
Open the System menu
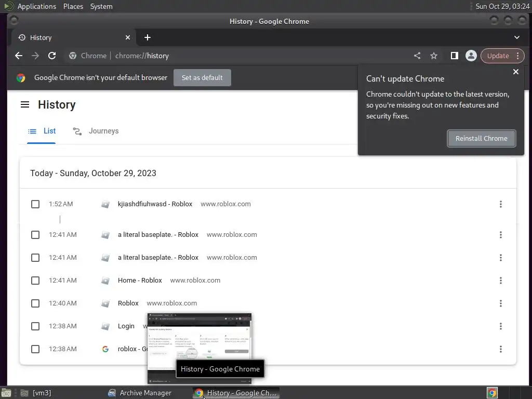coord(101,6)
